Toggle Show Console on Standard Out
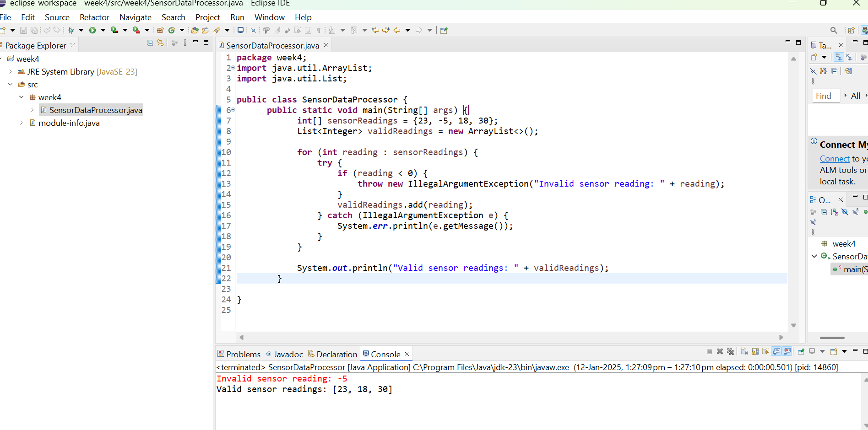 click(x=776, y=351)
